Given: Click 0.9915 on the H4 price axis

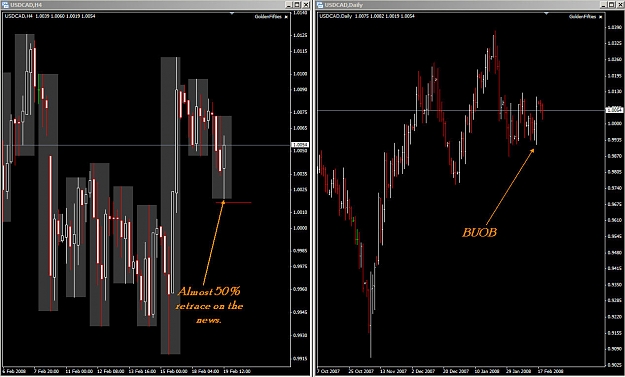Looking at the screenshot, I should coord(300,359).
